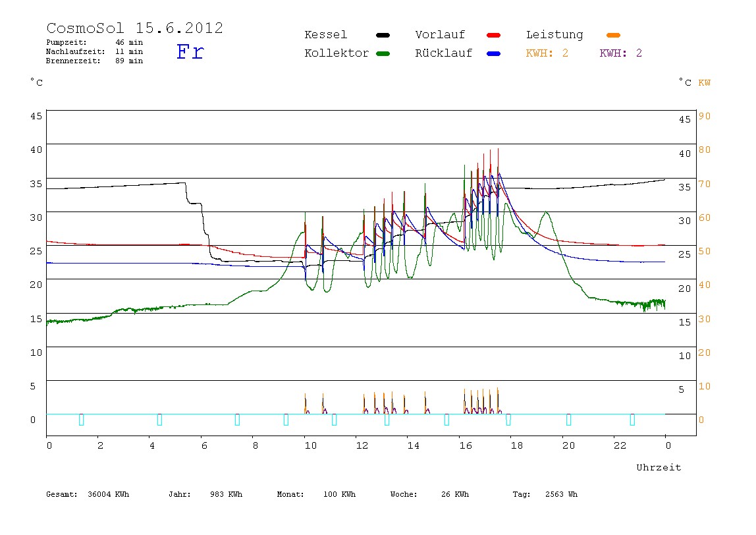This screenshot has height=535, width=756.
Task: Click the green Kollektor legend swatch
Action: click(383, 53)
